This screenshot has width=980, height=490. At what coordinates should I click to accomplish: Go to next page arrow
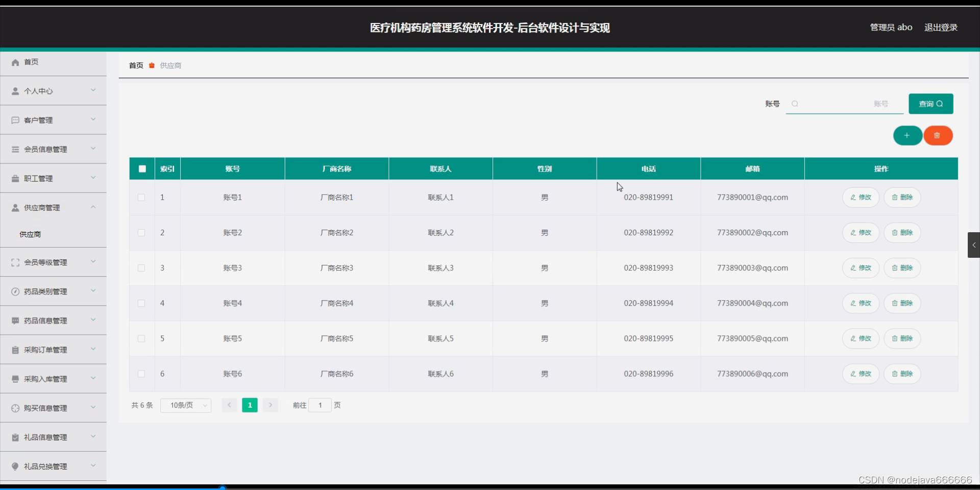[x=271, y=405]
